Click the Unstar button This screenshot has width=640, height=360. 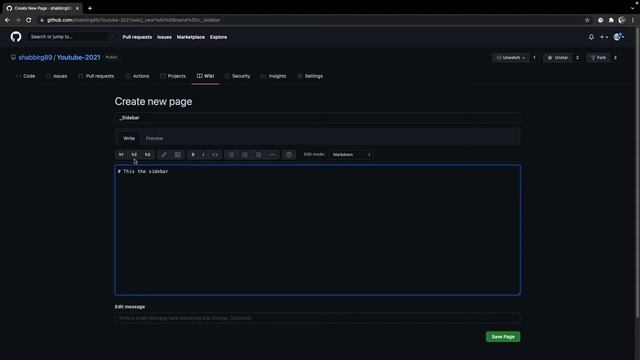(558, 58)
